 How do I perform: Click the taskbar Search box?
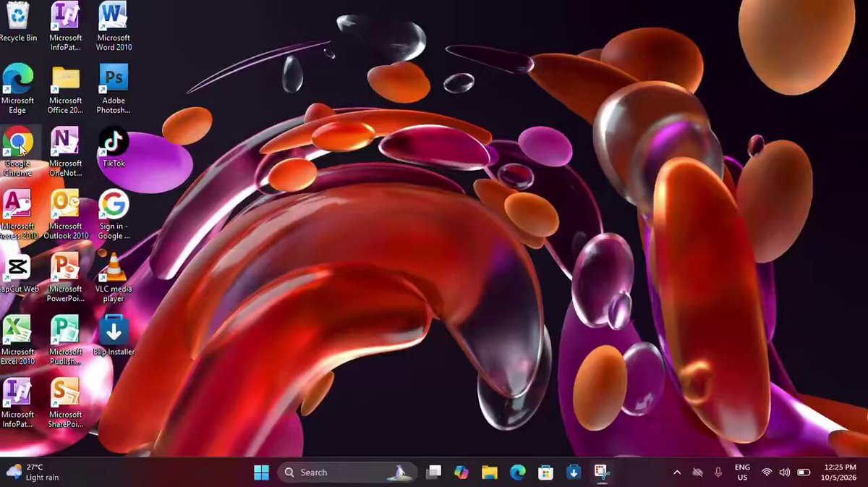click(347, 473)
